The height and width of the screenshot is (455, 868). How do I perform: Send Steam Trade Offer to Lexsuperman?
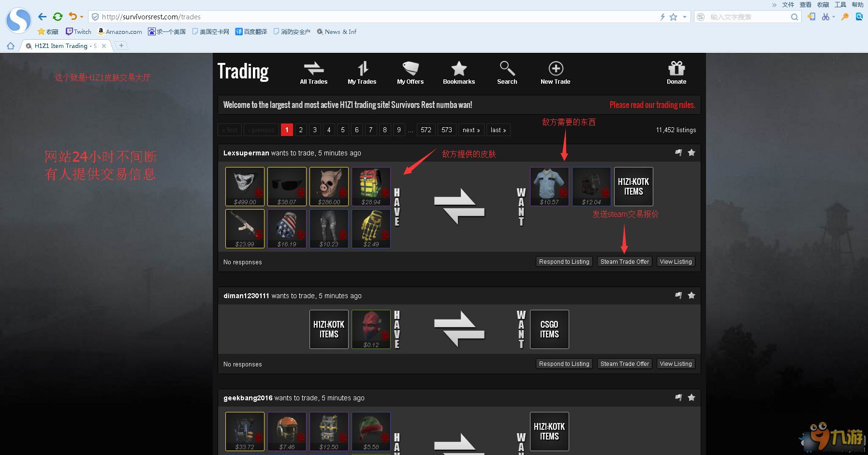coord(625,262)
